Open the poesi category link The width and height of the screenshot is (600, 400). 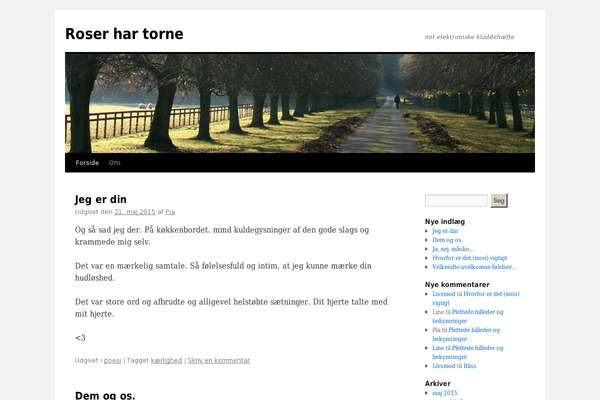[112, 361]
